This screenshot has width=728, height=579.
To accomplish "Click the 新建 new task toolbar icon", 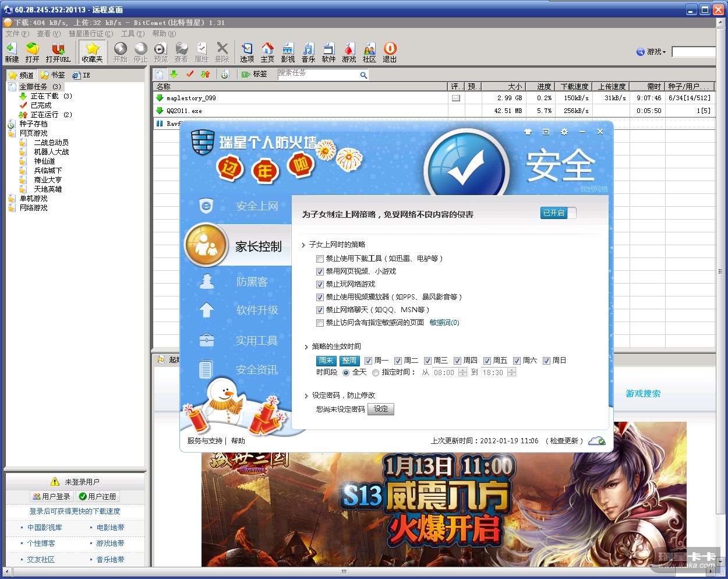I will click(12, 52).
